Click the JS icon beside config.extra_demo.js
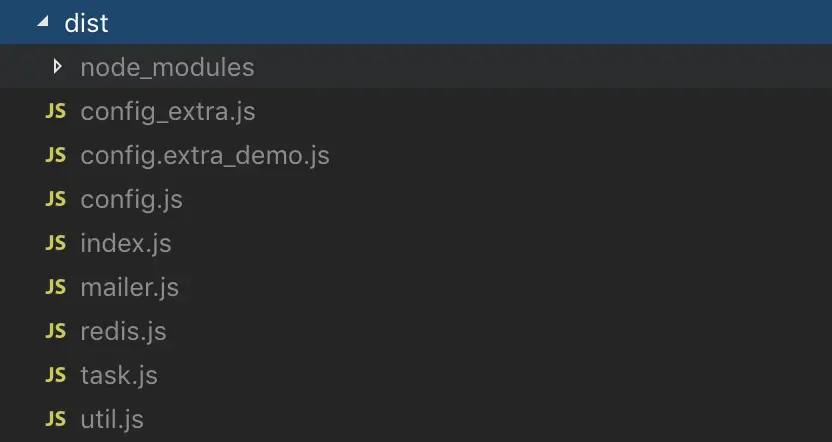 point(56,155)
